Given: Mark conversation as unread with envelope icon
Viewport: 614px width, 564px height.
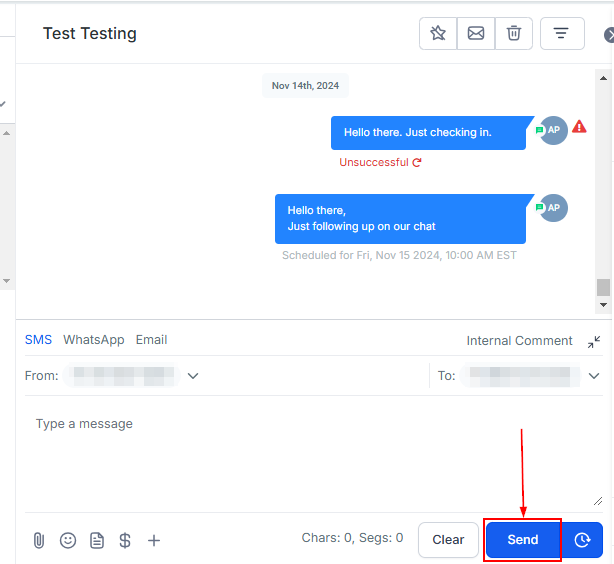Looking at the screenshot, I should (x=476, y=33).
